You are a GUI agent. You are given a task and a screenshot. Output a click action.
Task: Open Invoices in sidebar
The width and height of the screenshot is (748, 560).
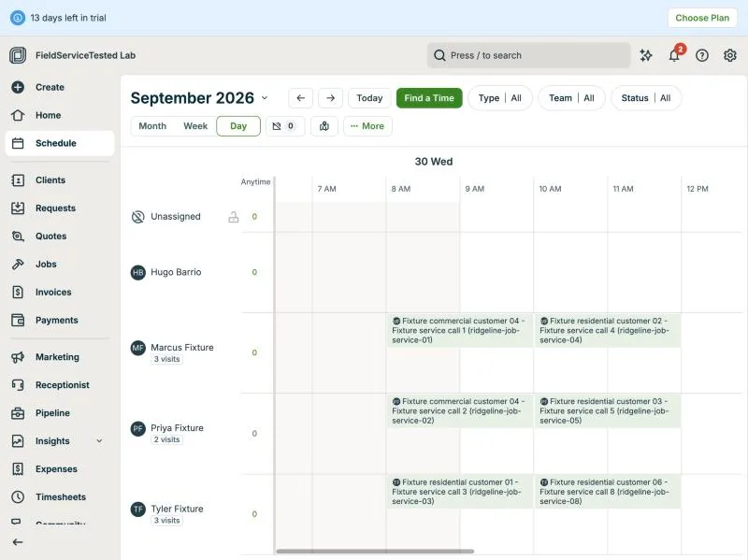[x=53, y=292]
